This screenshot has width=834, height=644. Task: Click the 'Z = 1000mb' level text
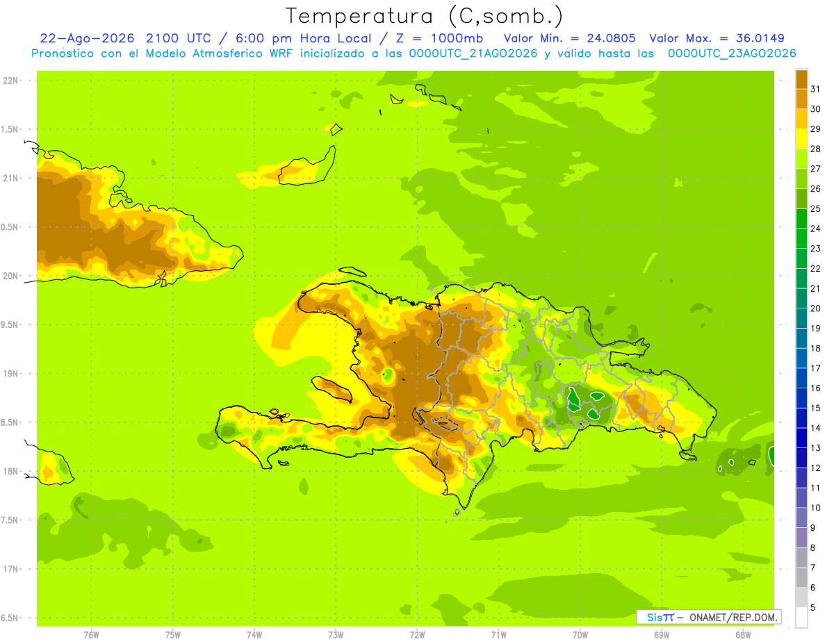(x=439, y=38)
